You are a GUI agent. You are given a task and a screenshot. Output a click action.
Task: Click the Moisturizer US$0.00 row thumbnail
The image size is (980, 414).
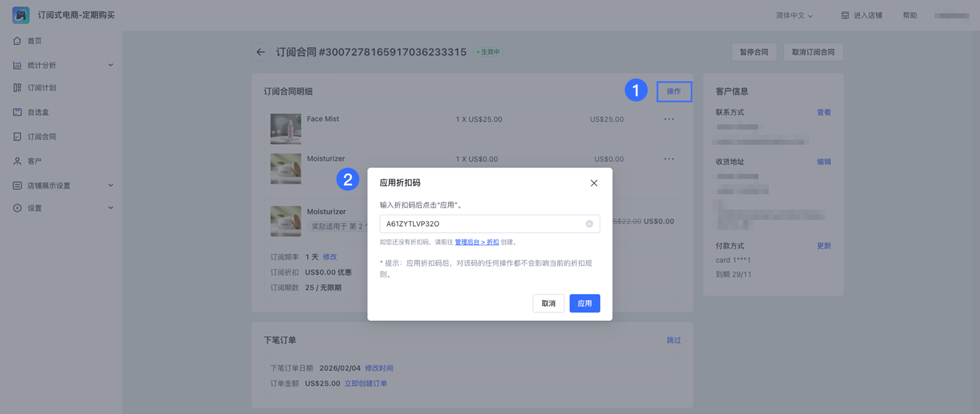click(x=286, y=169)
